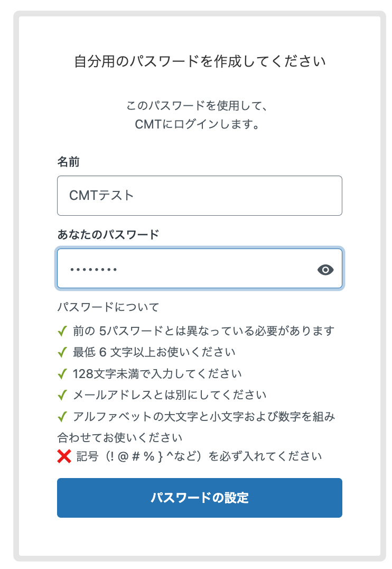Click the 前の 5パスワードとは異なっている rule text
The height and width of the screenshot is (569, 392).
pyautogui.click(x=204, y=332)
